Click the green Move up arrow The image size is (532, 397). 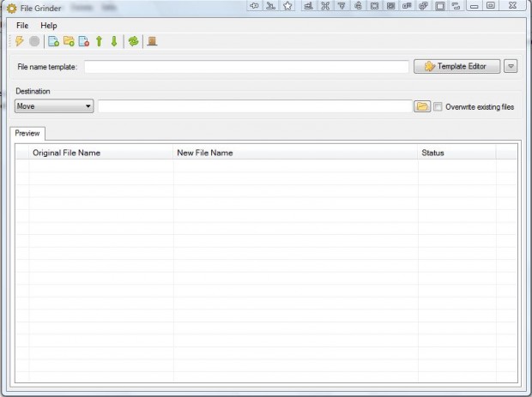point(99,41)
